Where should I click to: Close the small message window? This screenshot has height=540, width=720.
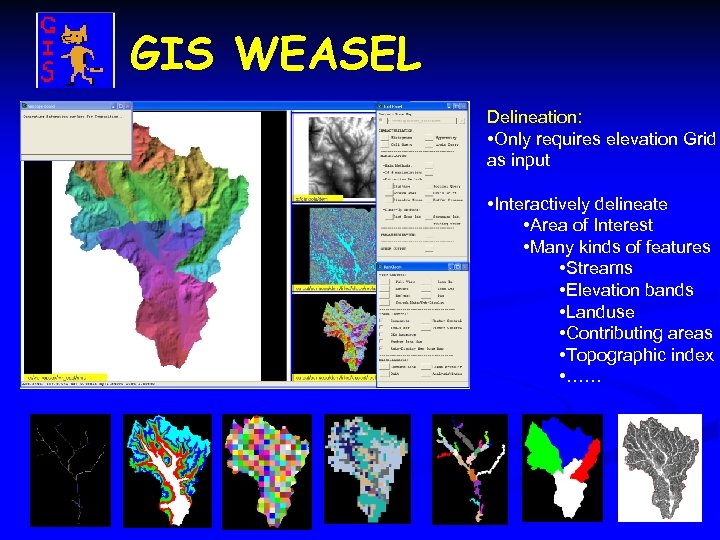[128, 106]
